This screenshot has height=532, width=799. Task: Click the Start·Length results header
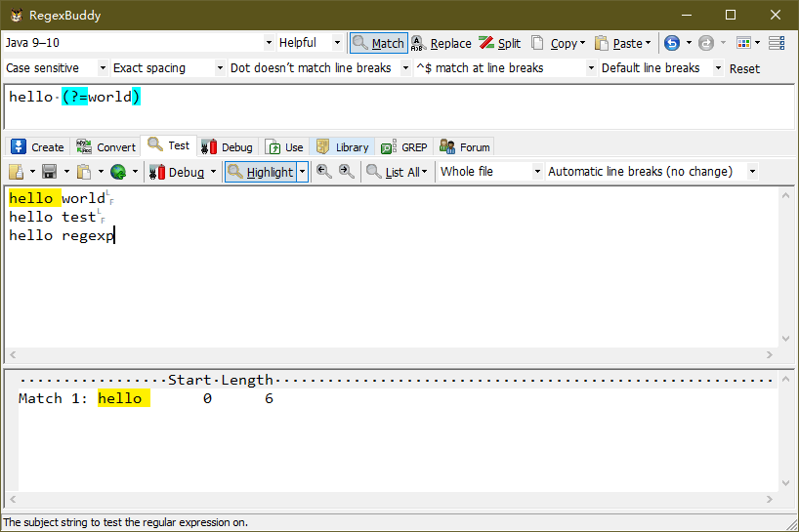pos(221,380)
